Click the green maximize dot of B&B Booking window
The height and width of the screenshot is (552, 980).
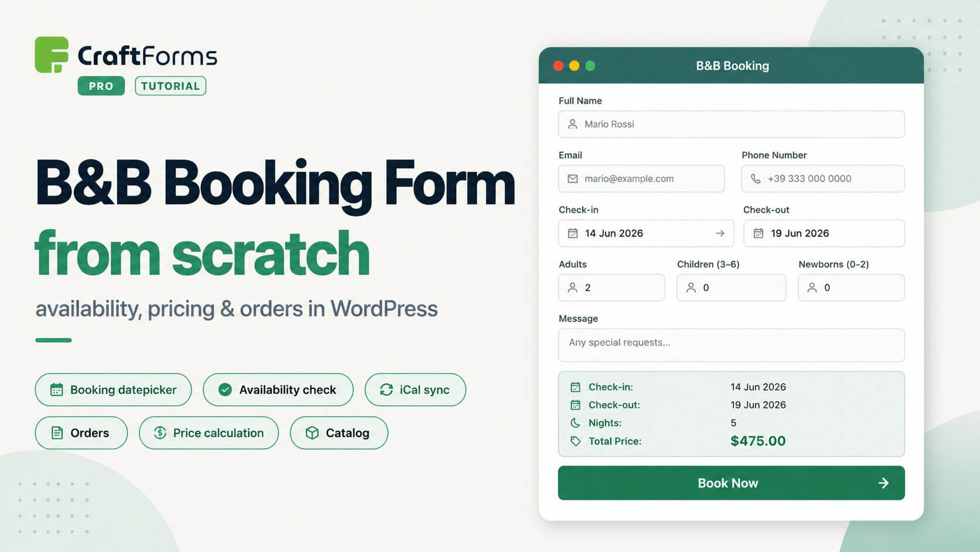tap(590, 66)
